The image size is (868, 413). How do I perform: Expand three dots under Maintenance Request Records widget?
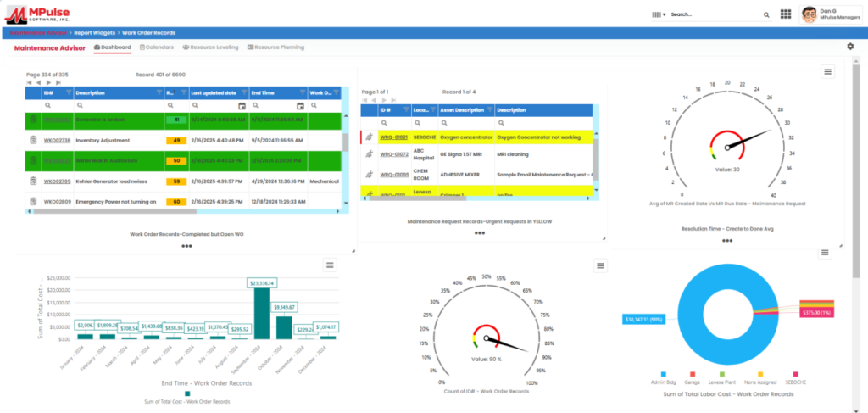480,233
